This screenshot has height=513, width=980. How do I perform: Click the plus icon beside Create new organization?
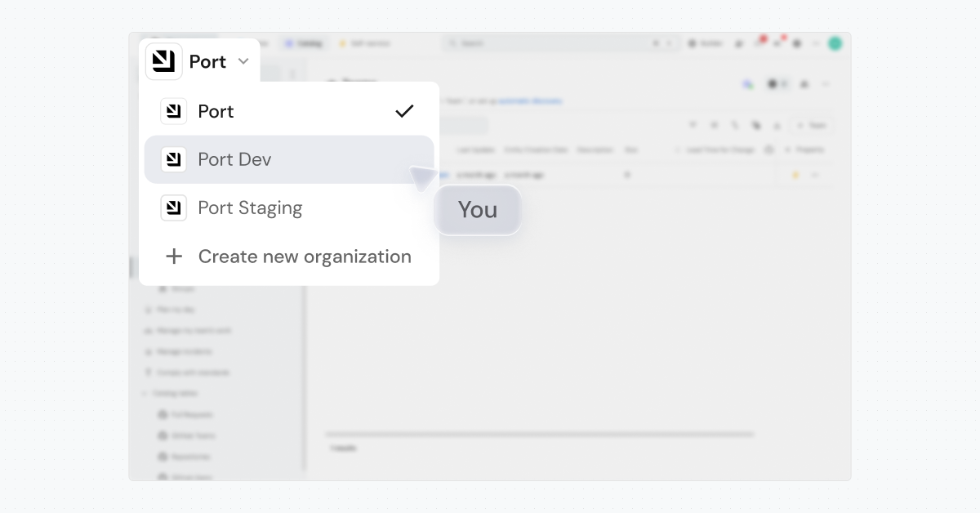coord(174,256)
